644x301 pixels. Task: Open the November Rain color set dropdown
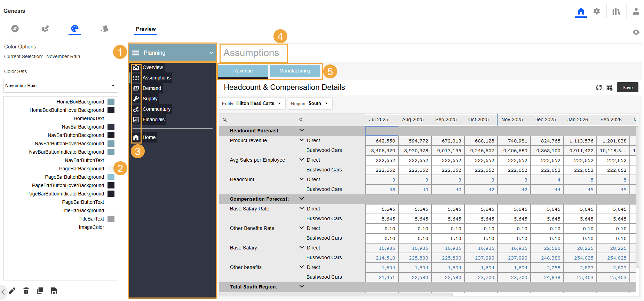[61, 86]
